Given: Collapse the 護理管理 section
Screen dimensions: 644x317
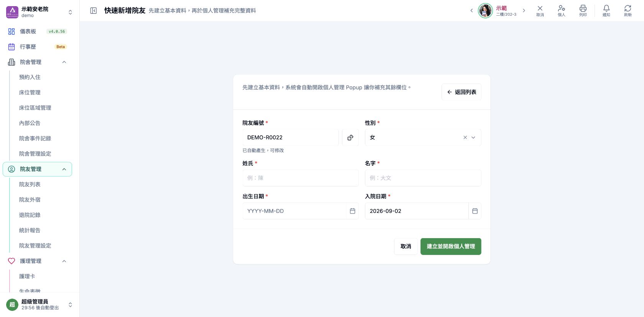Looking at the screenshot, I should [x=37, y=261].
